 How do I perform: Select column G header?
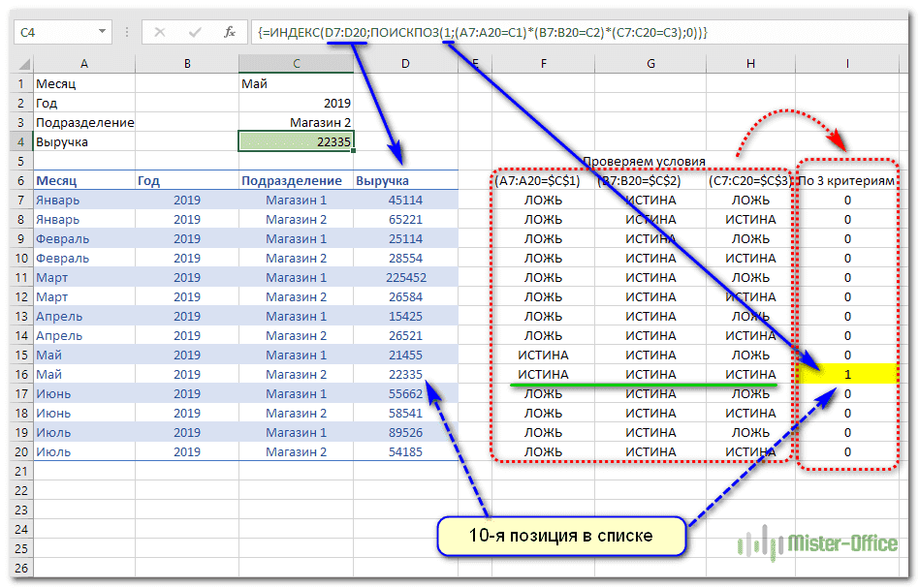point(650,64)
